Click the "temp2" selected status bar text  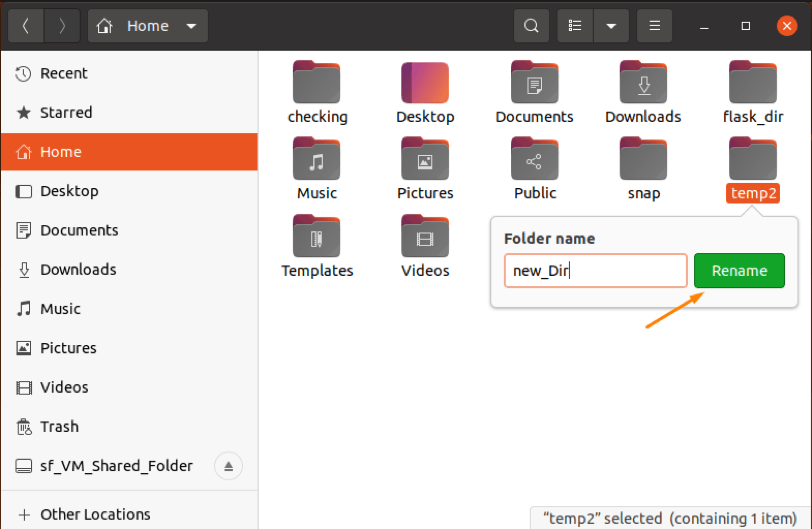(670, 518)
